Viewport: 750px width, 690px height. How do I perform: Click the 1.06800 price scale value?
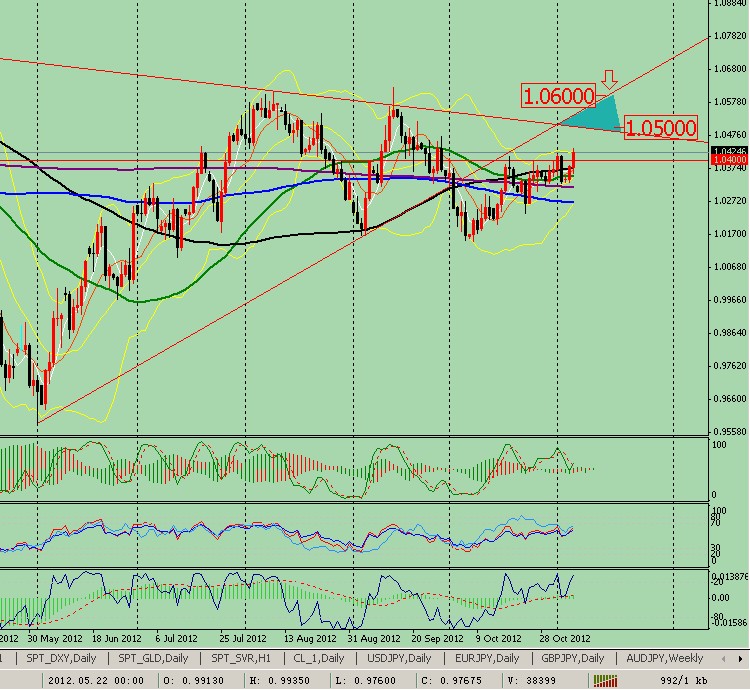(x=729, y=69)
